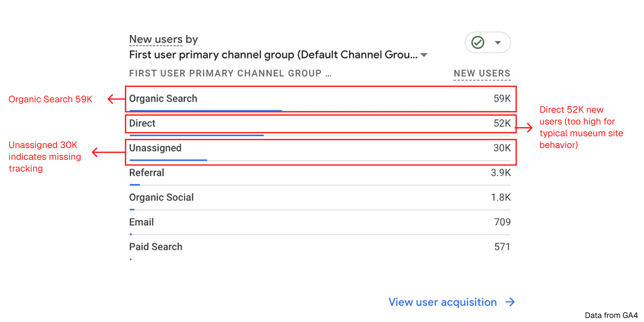Click the Organic Social row label
644x322 pixels.
coord(161,198)
